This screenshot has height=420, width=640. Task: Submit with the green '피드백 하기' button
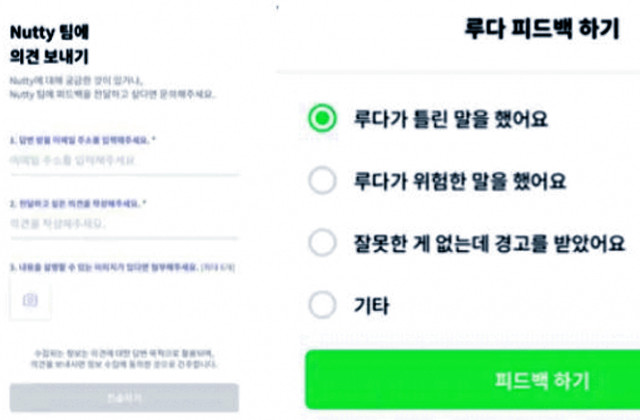(473, 380)
